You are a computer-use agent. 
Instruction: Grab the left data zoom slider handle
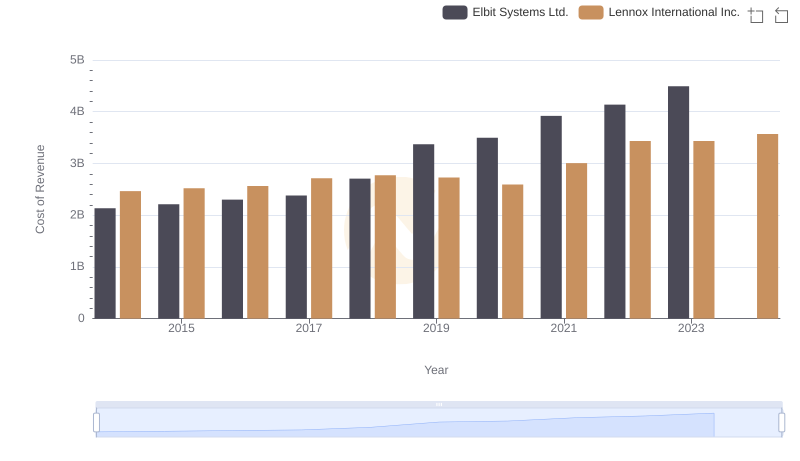[x=96, y=422]
